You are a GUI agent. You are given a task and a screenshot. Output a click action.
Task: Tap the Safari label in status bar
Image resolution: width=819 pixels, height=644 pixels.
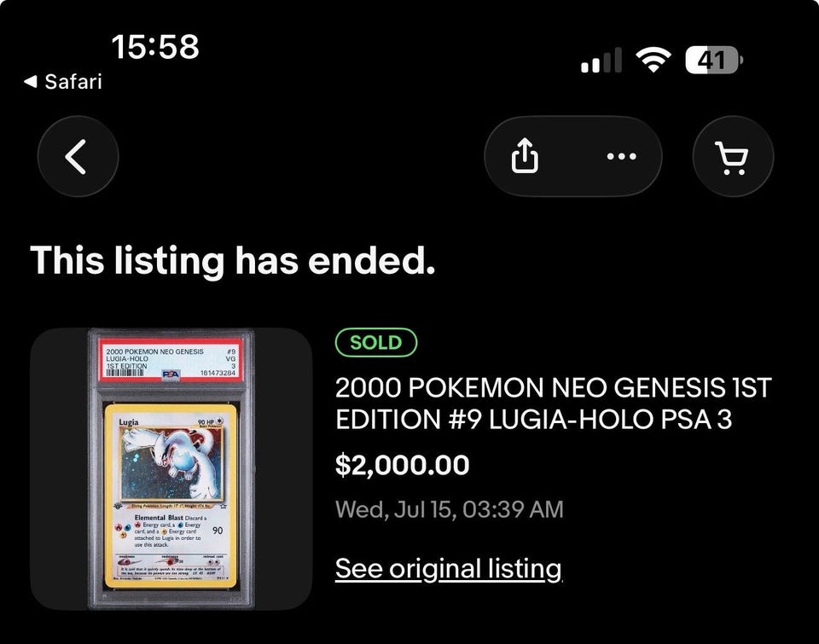pyautogui.click(x=73, y=82)
